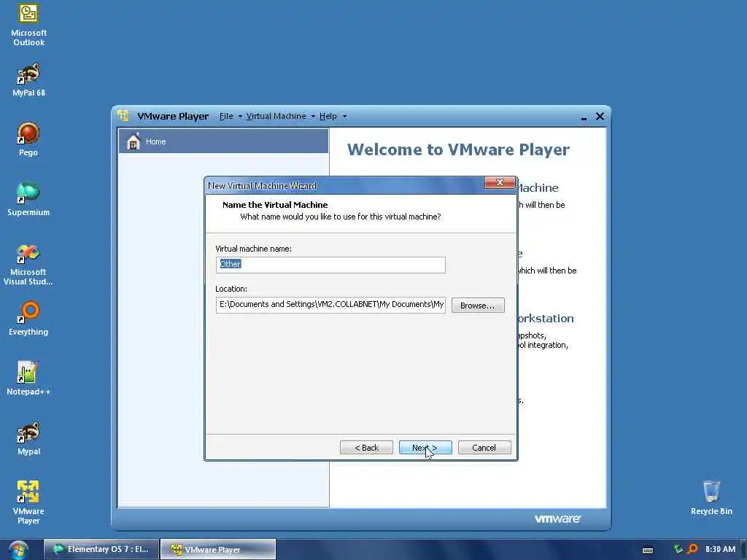Screen dimensions: 747x560
Task: Open the Virtual Machine menu
Action: [x=276, y=116]
